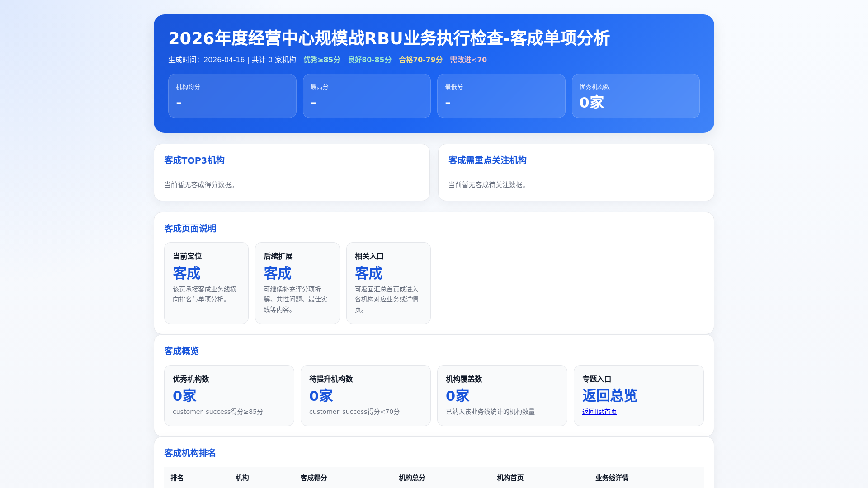Screen dimensions: 868x488
Task: Select the 后续扩展 info card
Action: [297, 283]
